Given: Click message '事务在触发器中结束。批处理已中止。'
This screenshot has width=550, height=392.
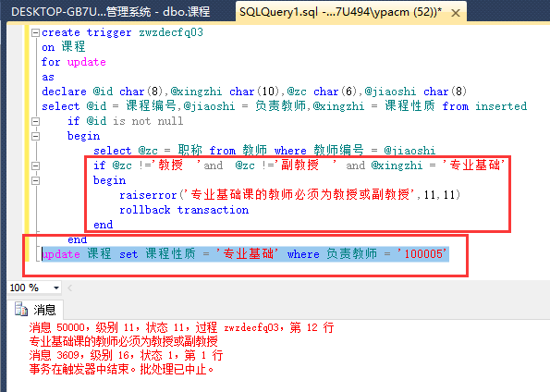Looking at the screenshot, I should 121,369.
